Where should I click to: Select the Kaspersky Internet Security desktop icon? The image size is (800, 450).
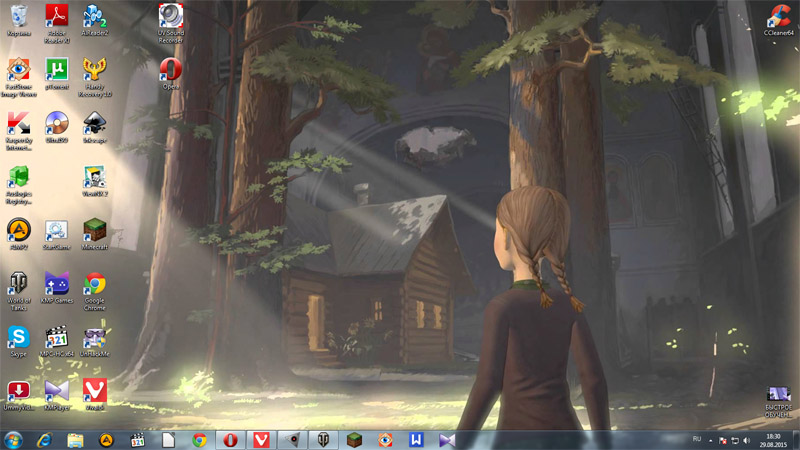pyautogui.click(x=19, y=131)
